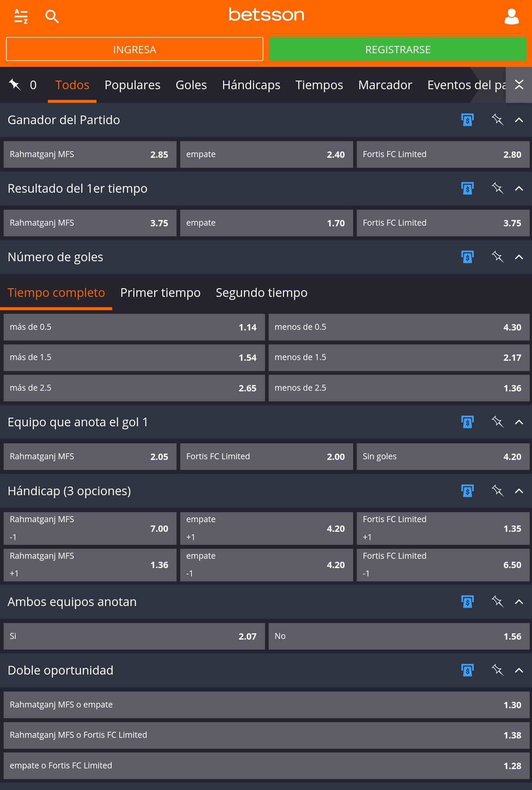
Task: Open the search magnifier icon
Action: 52,16
